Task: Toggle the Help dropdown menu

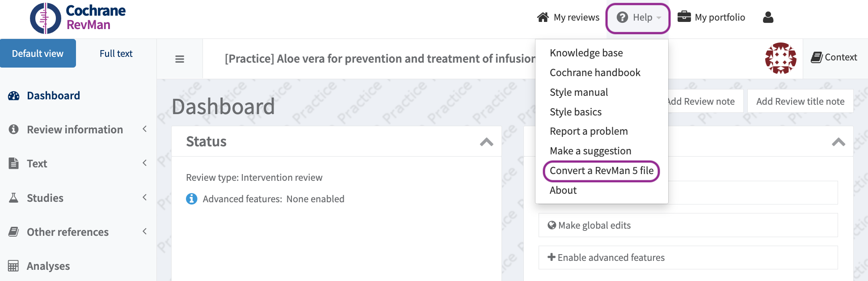Action: (638, 18)
